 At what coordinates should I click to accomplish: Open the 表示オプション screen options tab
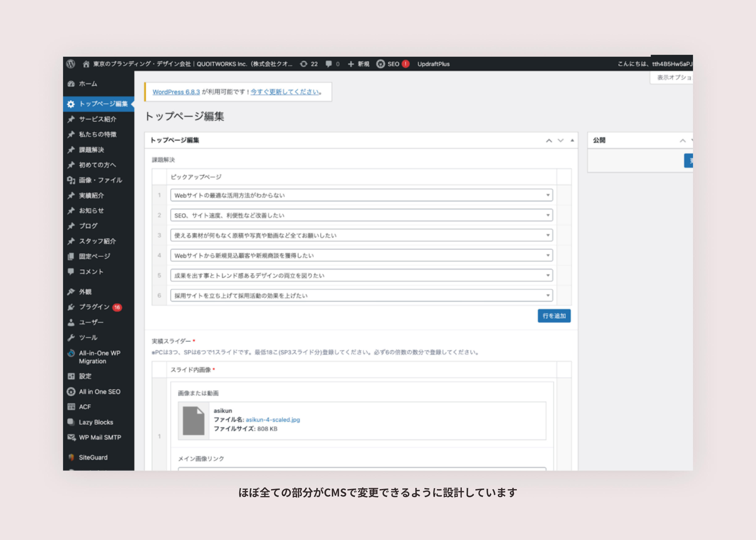673,78
